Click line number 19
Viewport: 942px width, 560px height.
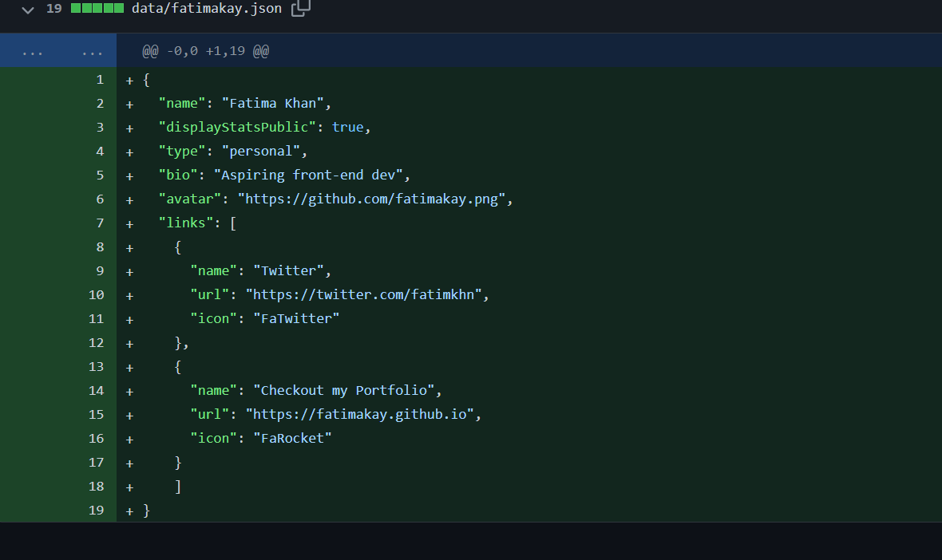[x=96, y=511]
